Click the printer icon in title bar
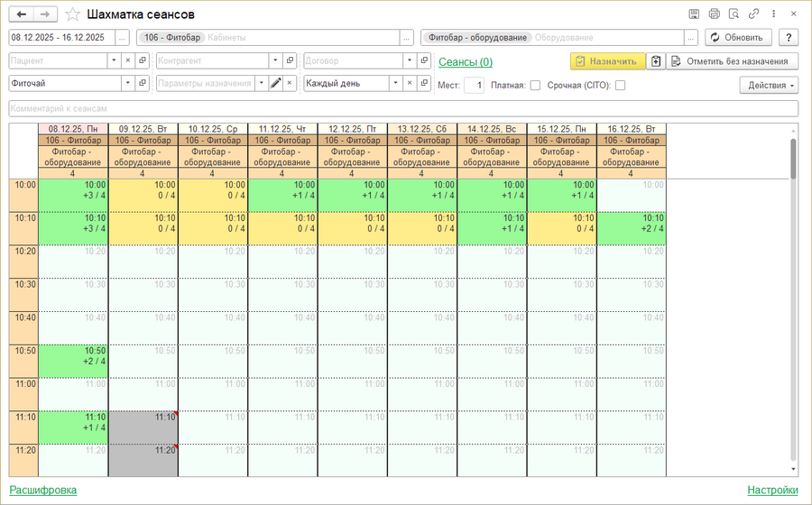This screenshot has height=505, width=812. 715,14
